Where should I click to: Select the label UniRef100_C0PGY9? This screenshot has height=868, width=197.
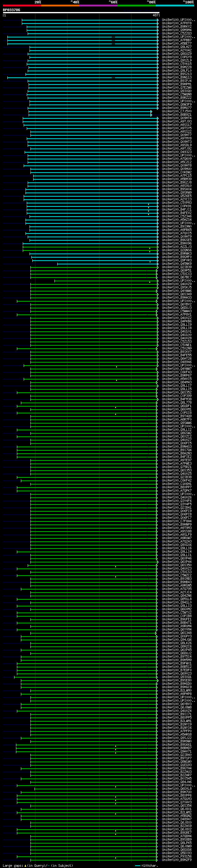coord(177,57)
